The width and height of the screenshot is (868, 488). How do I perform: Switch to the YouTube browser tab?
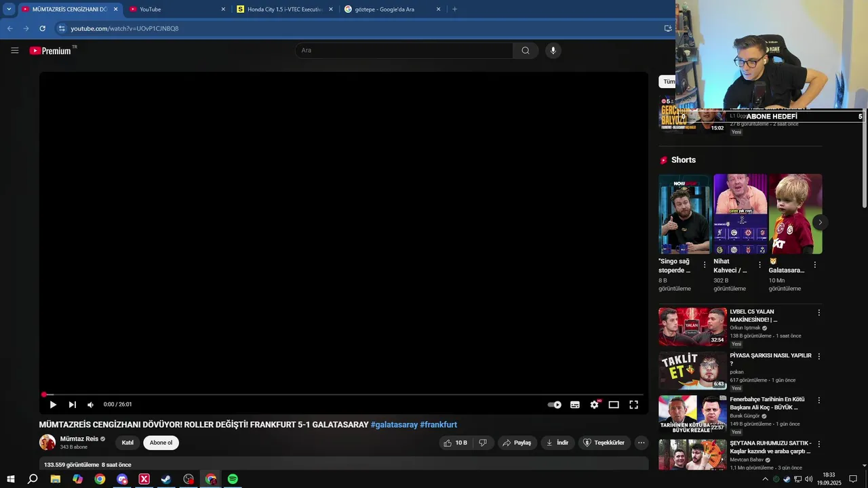tap(178, 9)
